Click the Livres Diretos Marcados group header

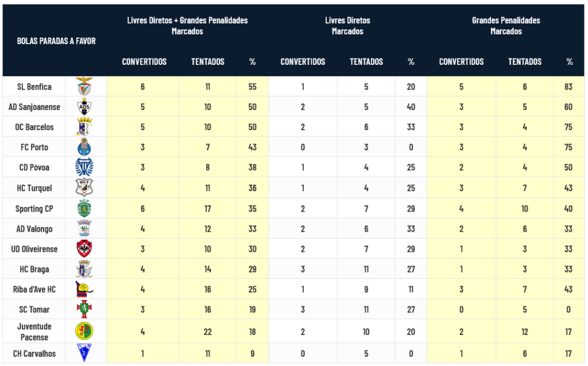click(347, 26)
